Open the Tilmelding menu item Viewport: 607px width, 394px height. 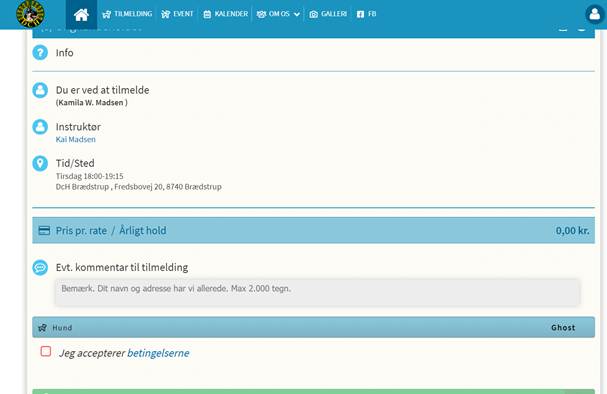pos(127,14)
